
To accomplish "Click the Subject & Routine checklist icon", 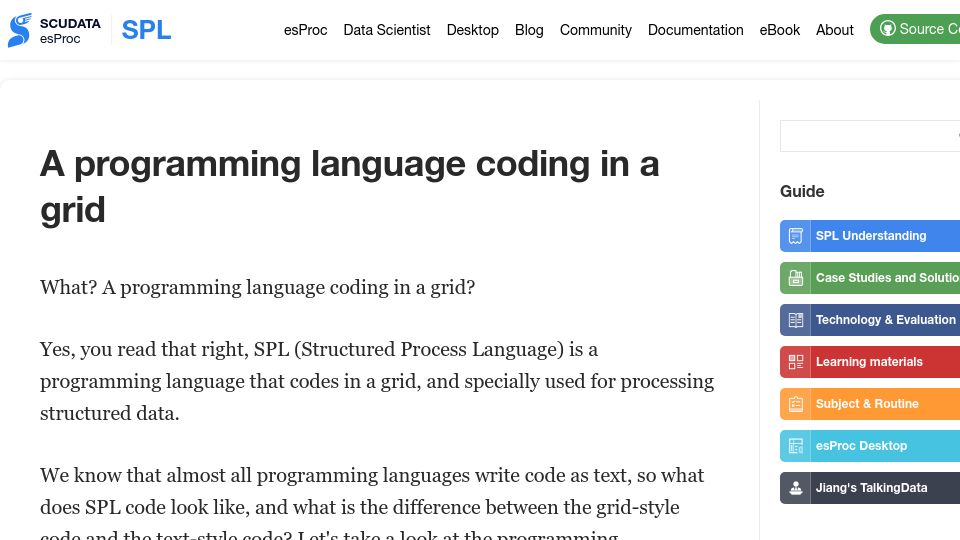I will pos(795,404).
